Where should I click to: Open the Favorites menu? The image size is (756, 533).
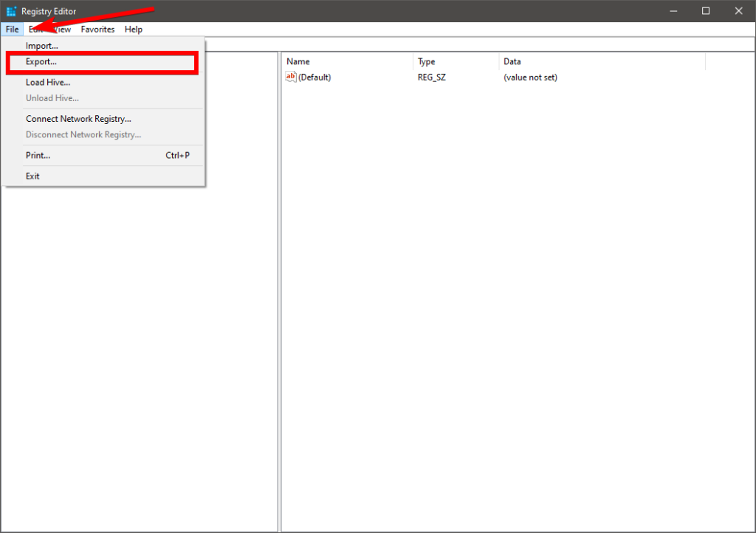[97, 29]
